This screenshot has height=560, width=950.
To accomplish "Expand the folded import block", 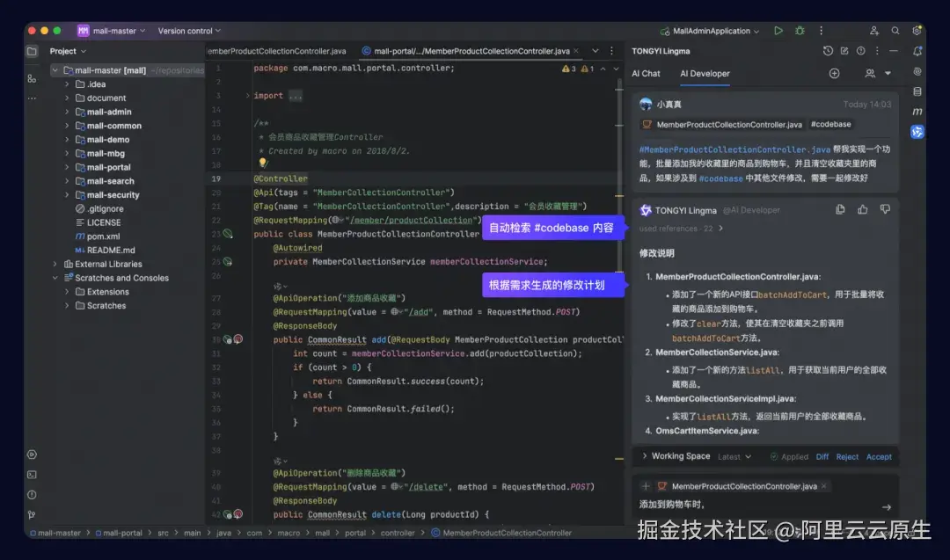I will [247, 96].
